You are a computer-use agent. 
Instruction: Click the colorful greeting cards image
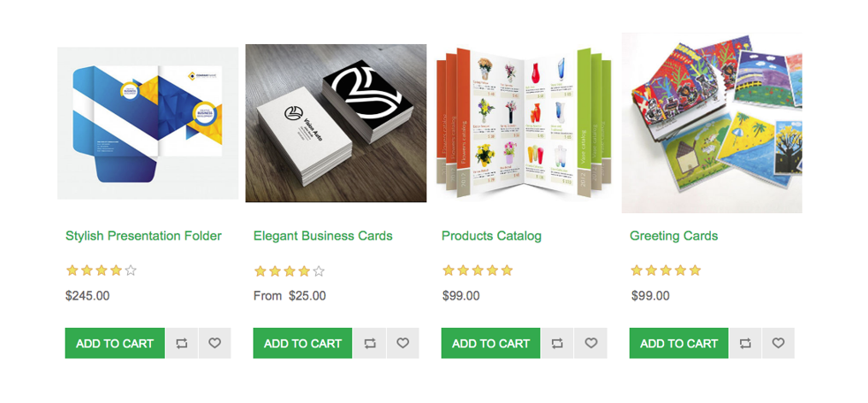tap(712, 123)
